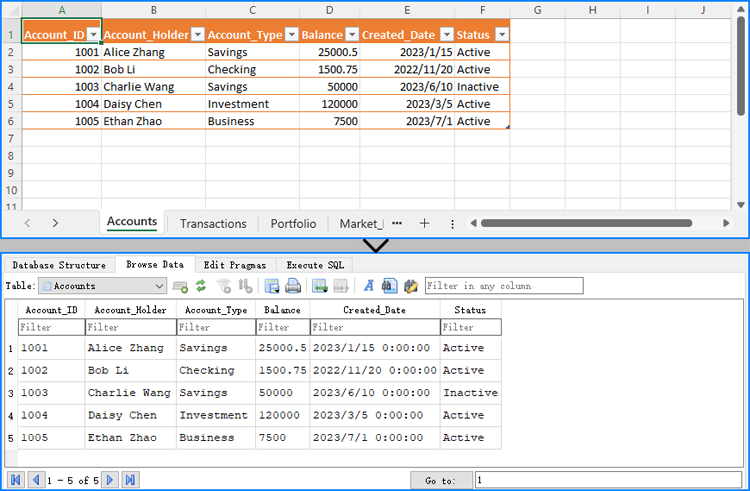Select cell with Alice Zhang in spreadsheet
Screen dimensions: 750x491
tap(154, 52)
